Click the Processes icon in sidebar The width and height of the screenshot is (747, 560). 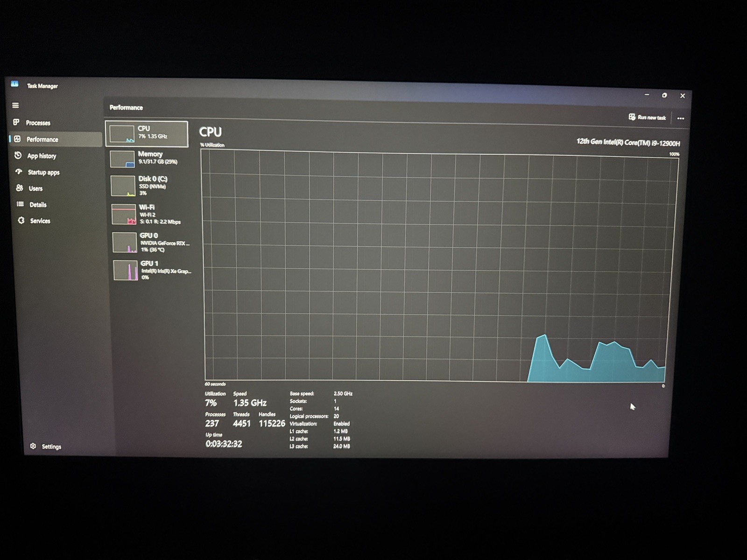[16, 122]
